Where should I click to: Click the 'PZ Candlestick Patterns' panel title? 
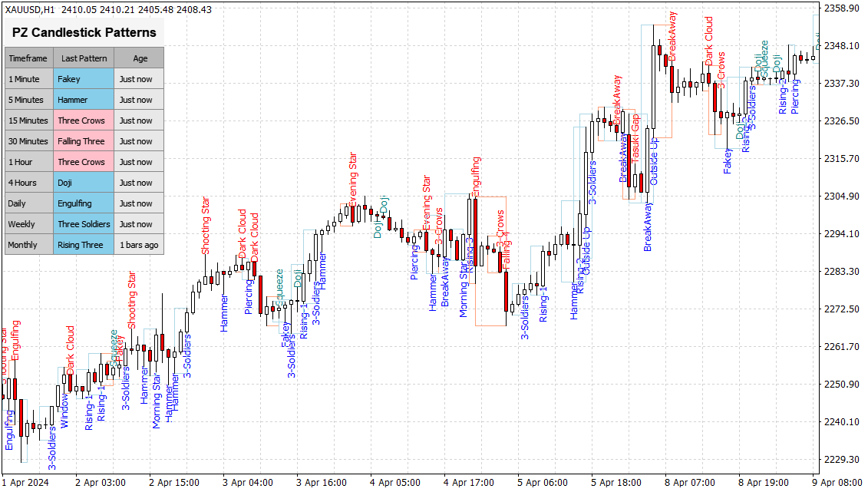coord(84,33)
